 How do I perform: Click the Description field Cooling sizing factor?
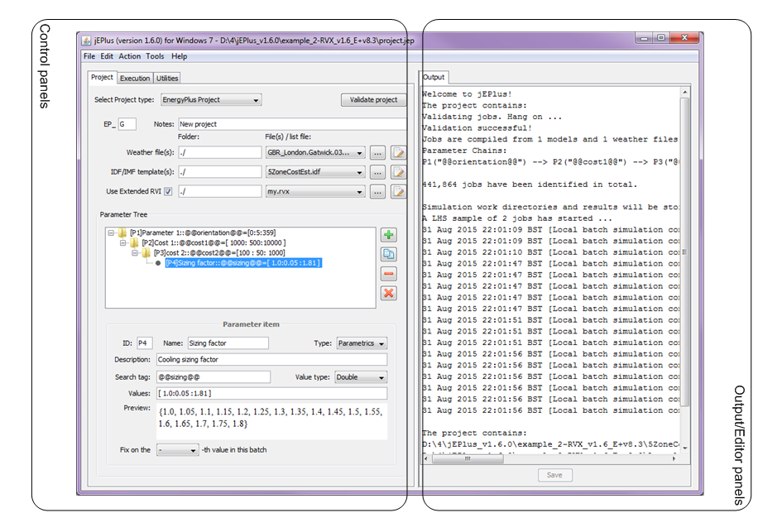click(x=271, y=359)
